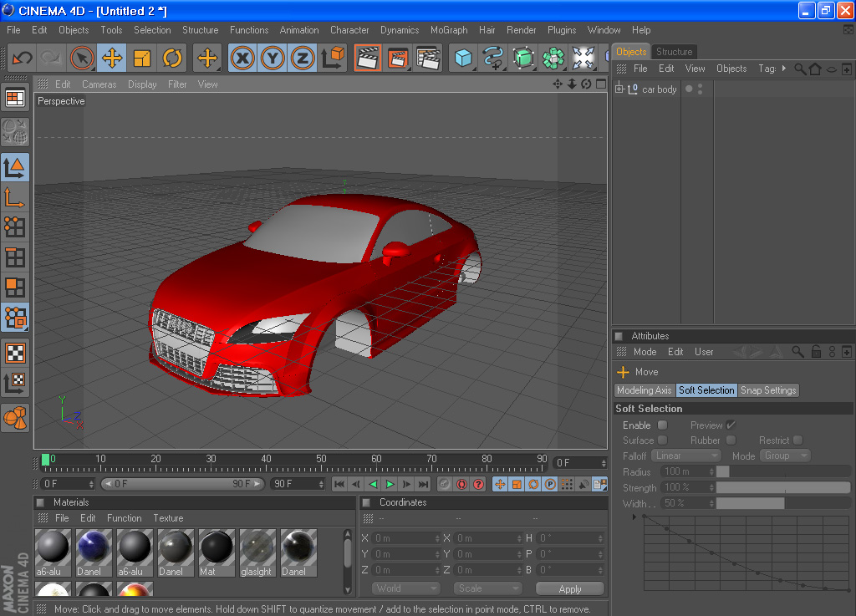Switch to Points mode
The height and width of the screenshot is (616, 856).
[x=15, y=227]
